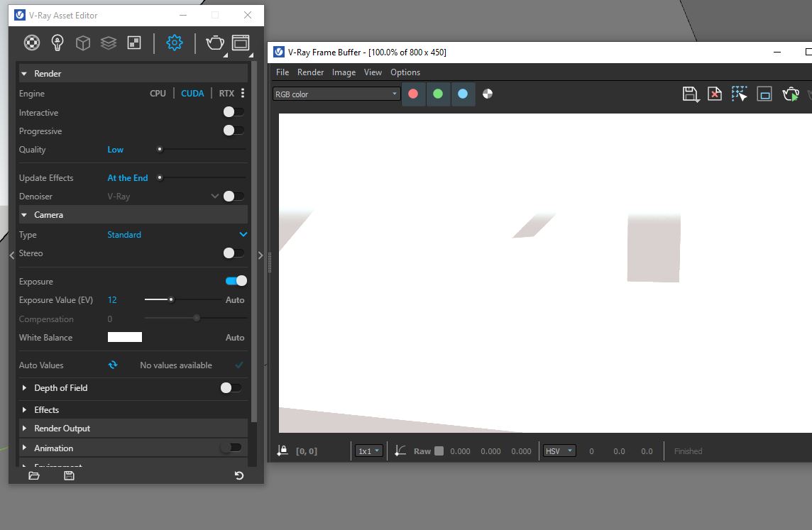Viewport: 812px width, 530px height.
Task: Toggle blue channel in Frame Buffer
Action: (x=463, y=94)
